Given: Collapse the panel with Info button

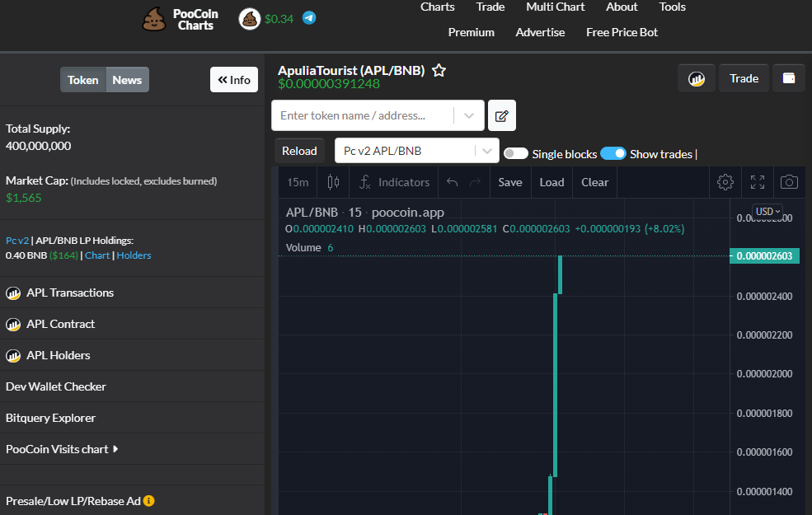Looking at the screenshot, I should pyautogui.click(x=234, y=80).
